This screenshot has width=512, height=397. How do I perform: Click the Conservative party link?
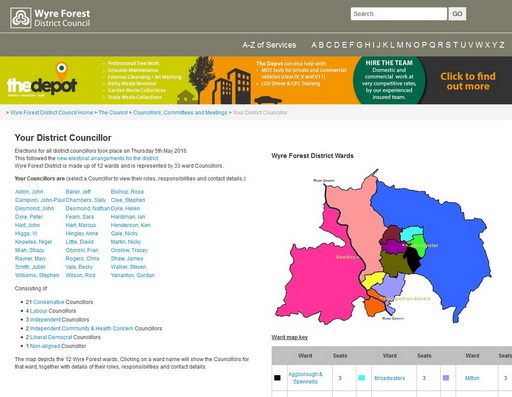click(x=49, y=302)
